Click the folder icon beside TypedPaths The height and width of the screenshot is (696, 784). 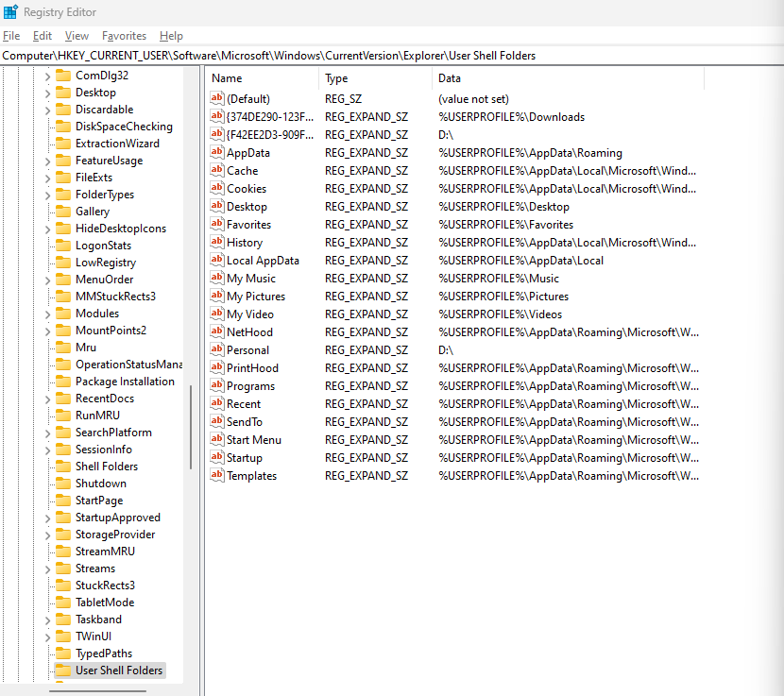tap(63, 653)
